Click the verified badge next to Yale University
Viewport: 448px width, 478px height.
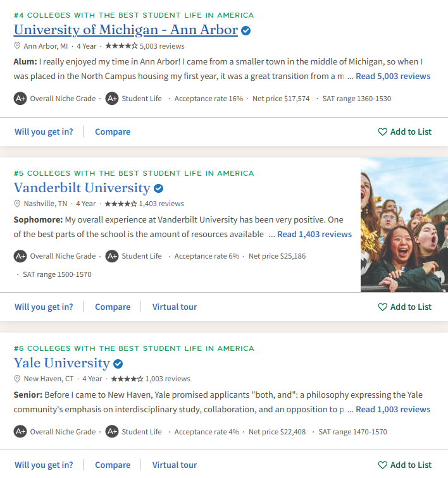[x=118, y=364]
